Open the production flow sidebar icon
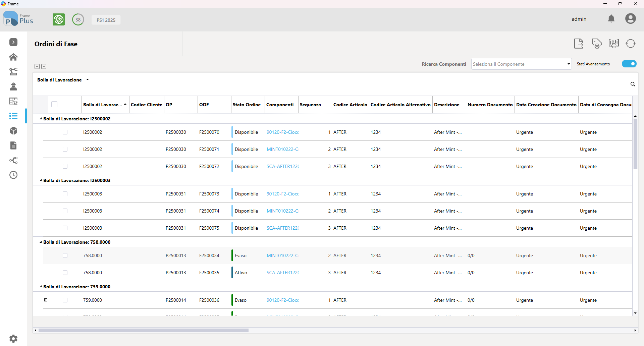 coord(13,71)
